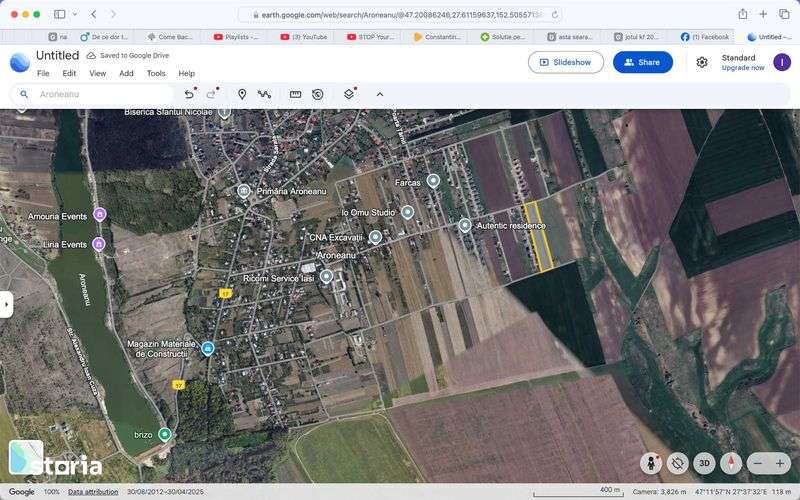This screenshot has height=500, width=800.
Task: Reset north with compass icon
Action: click(x=731, y=463)
